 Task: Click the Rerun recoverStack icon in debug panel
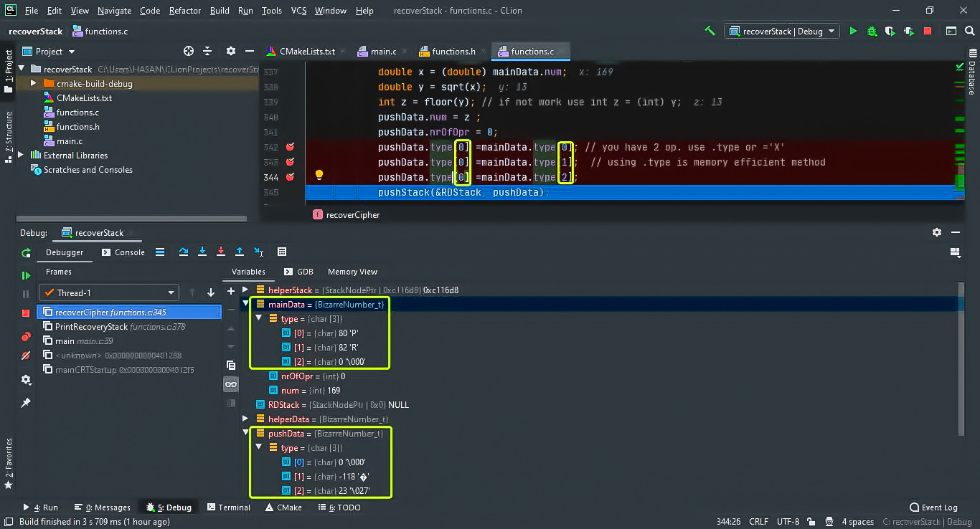(x=26, y=252)
